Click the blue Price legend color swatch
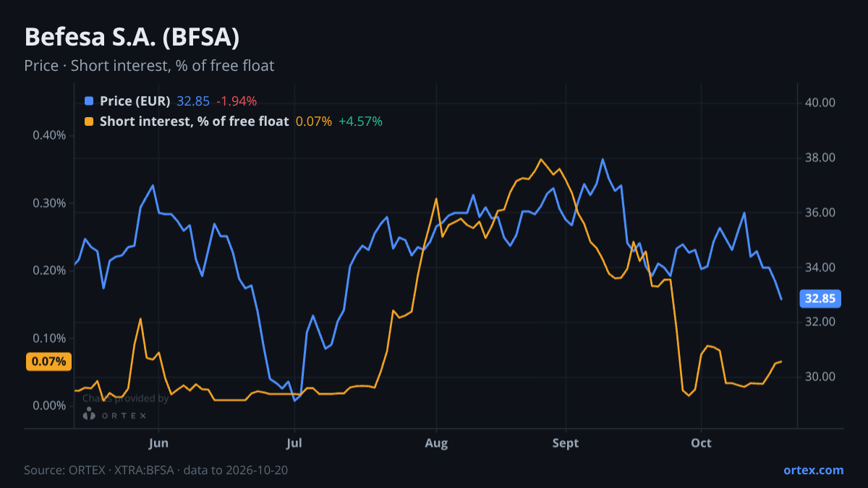This screenshot has width=868, height=488. [89, 101]
